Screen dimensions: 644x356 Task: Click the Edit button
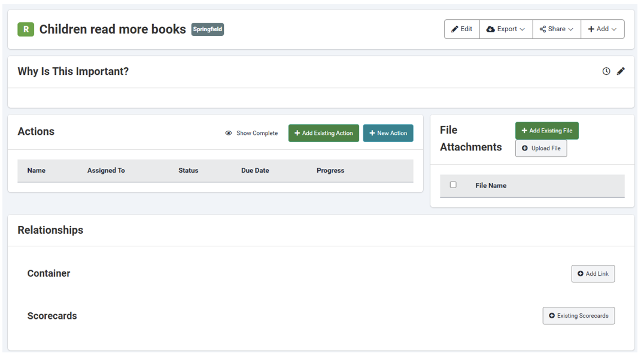tap(461, 29)
